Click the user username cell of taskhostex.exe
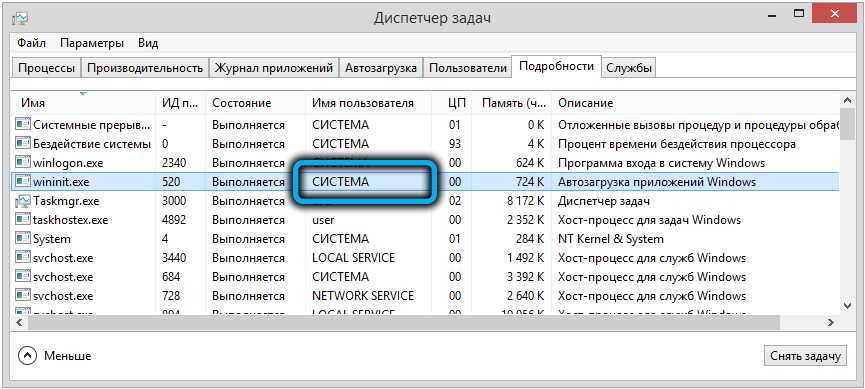 [323, 220]
